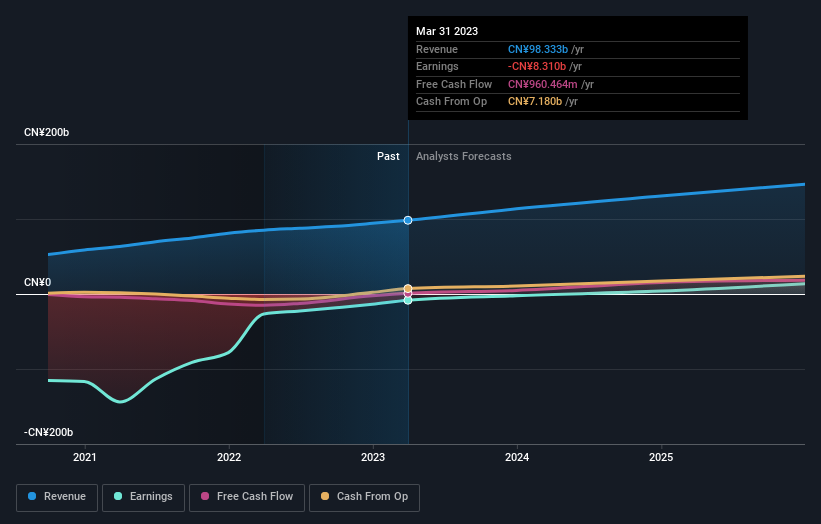Click the CN¥960.464m free cash flow value
The height and width of the screenshot is (524, 821).
pyautogui.click(x=542, y=84)
